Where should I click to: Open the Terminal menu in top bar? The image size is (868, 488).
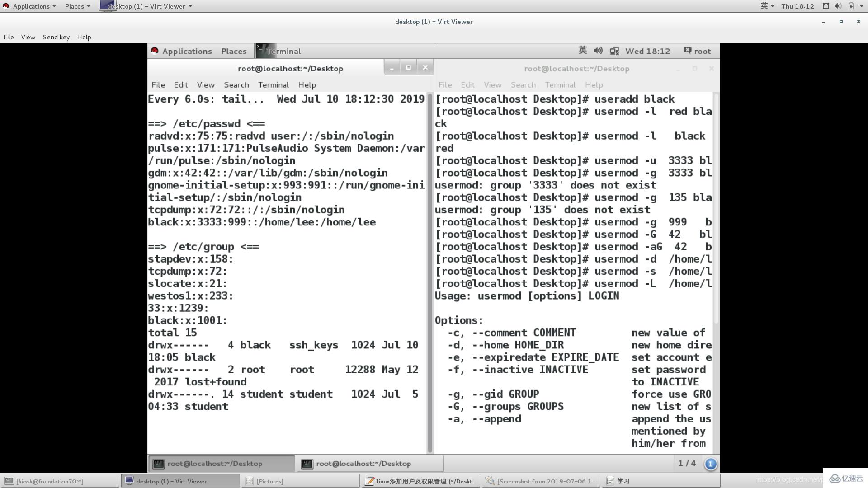(273, 84)
